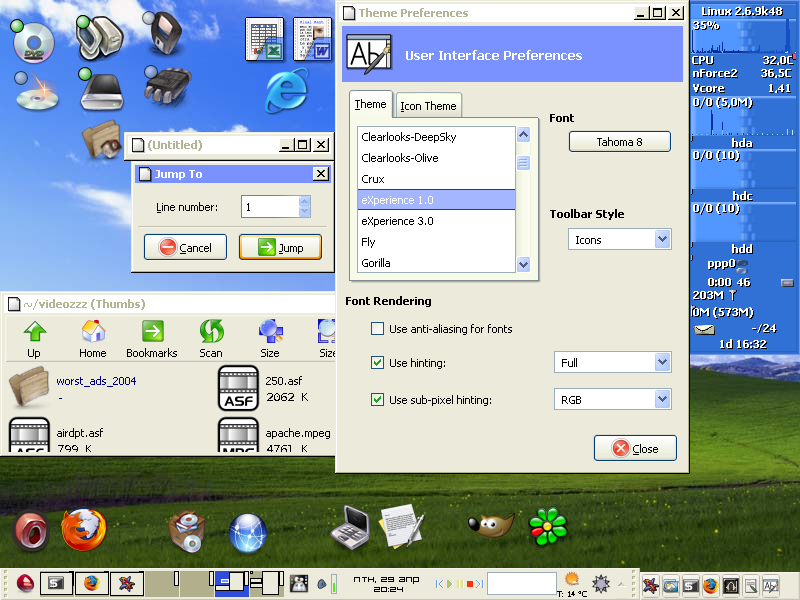Open the DVD drive desktop icon
Viewport: 800px width, 600px height.
[34, 41]
